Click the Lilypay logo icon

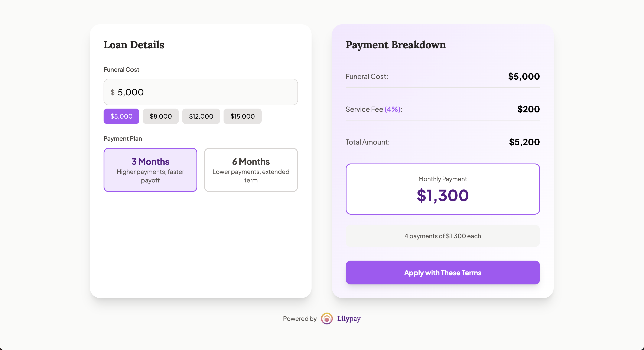click(326, 318)
